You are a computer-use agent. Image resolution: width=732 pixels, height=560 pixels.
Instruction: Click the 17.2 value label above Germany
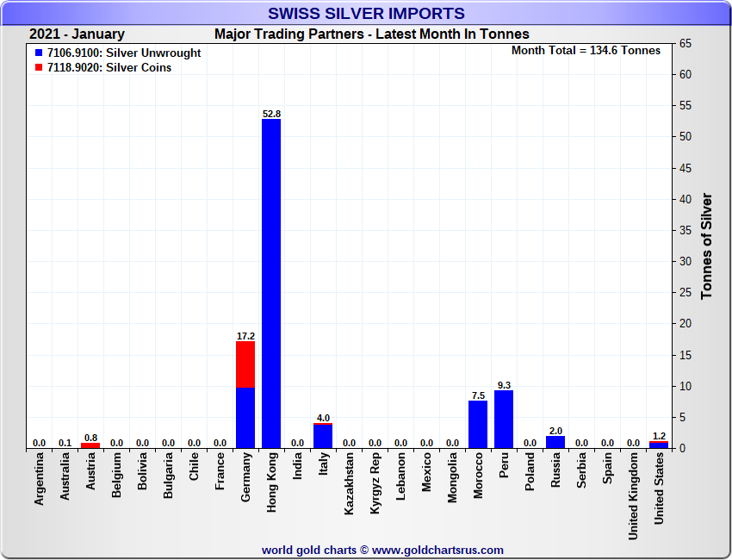pos(245,335)
